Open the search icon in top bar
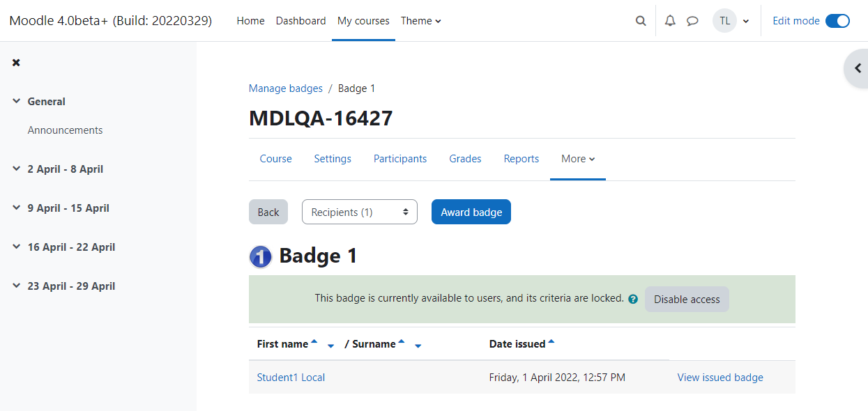The width and height of the screenshot is (868, 411). coord(641,21)
